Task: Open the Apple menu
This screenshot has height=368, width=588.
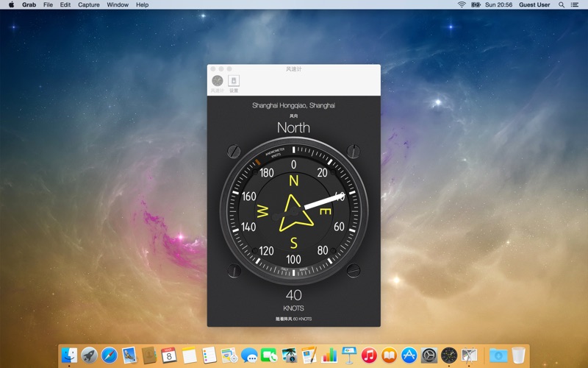Action: (x=11, y=4)
